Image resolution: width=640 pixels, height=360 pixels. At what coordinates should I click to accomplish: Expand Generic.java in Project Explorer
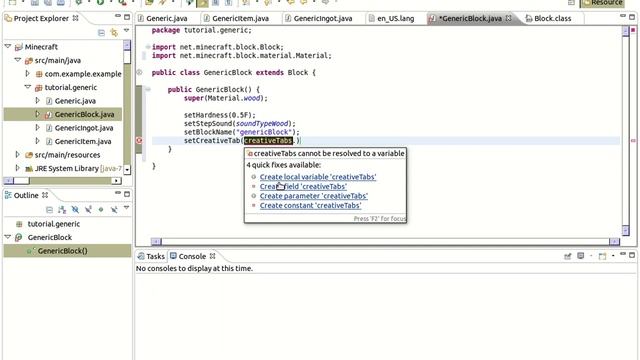click(x=37, y=100)
